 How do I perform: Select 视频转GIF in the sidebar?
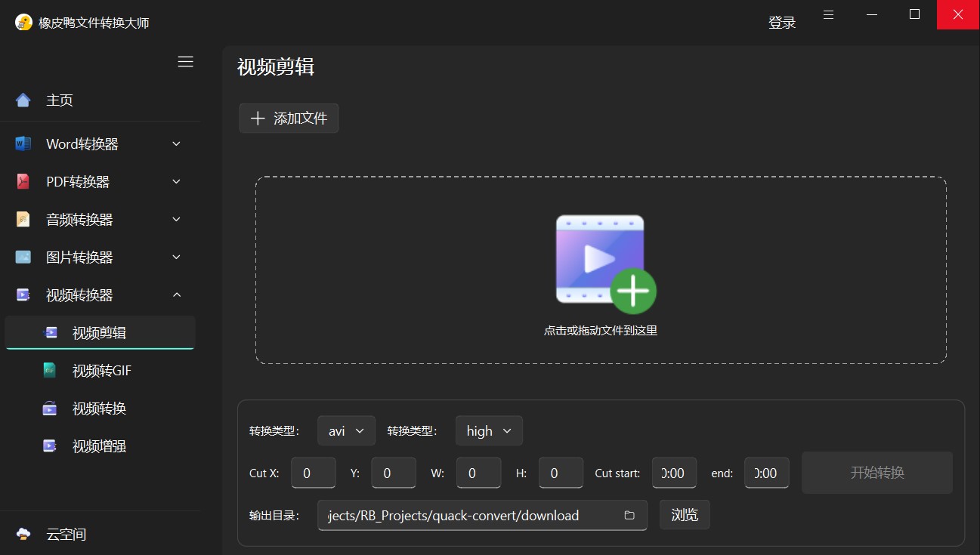click(100, 370)
